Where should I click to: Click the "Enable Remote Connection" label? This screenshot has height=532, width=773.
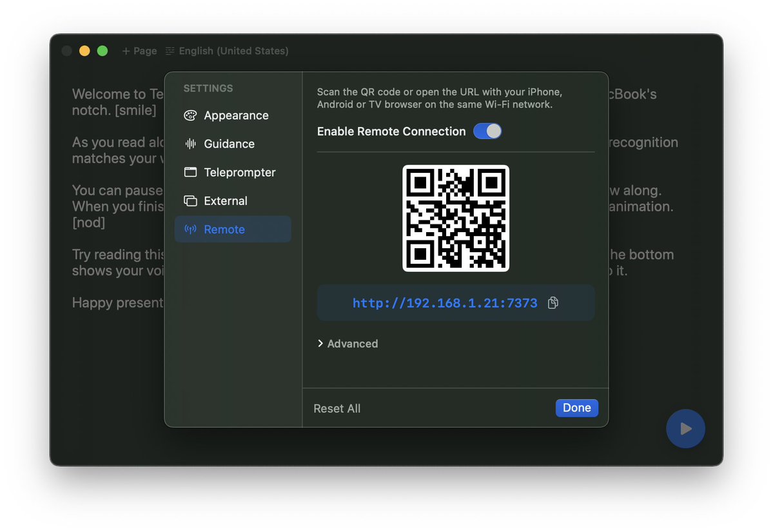click(x=391, y=132)
